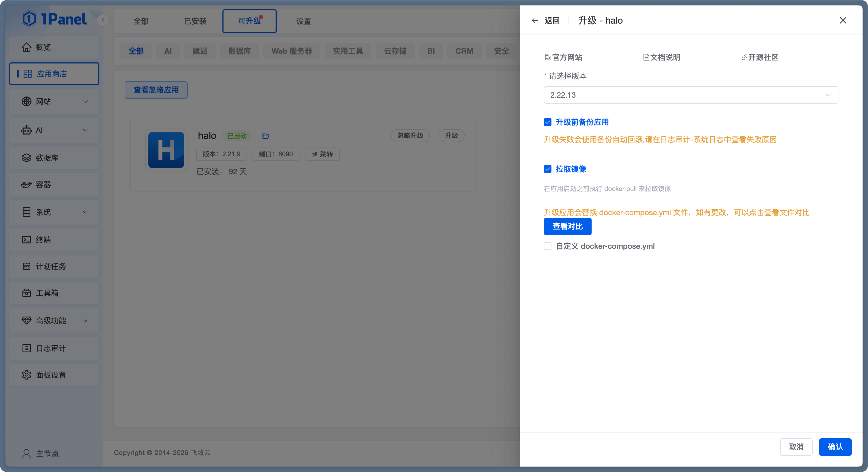This screenshot has width=868, height=472.
Task: Click the back arrow icon in upgrade panel
Action: [x=535, y=21]
